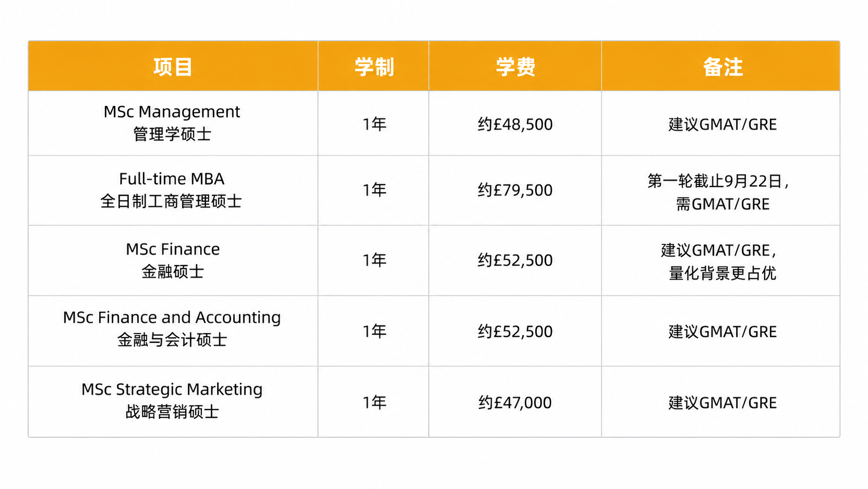Click MSc Finance row's 约£52,500 fee
Image resolution: width=868 pixels, height=489 pixels.
(515, 260)
